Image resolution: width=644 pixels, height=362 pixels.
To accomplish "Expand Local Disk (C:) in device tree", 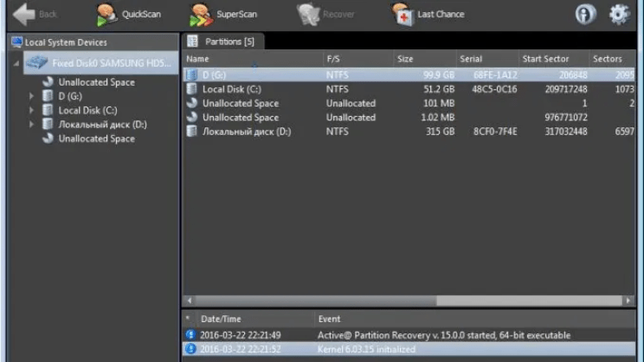I will coord(32,110).
